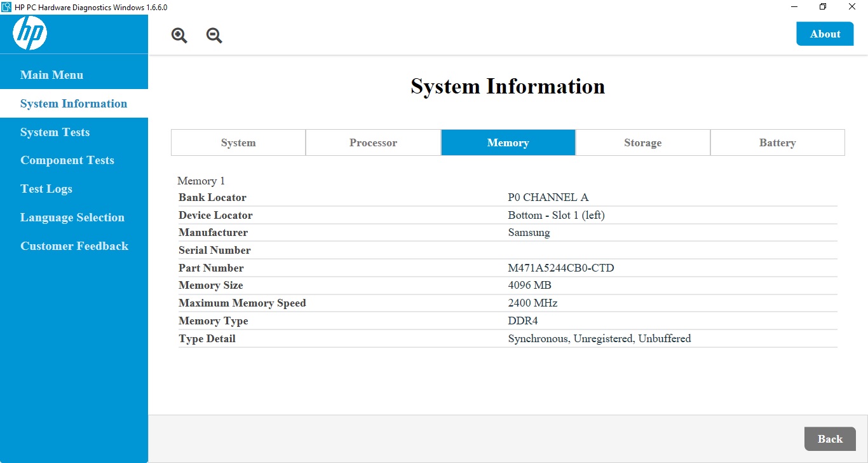Click the zoom out magnifier icon

pos(214,36)
